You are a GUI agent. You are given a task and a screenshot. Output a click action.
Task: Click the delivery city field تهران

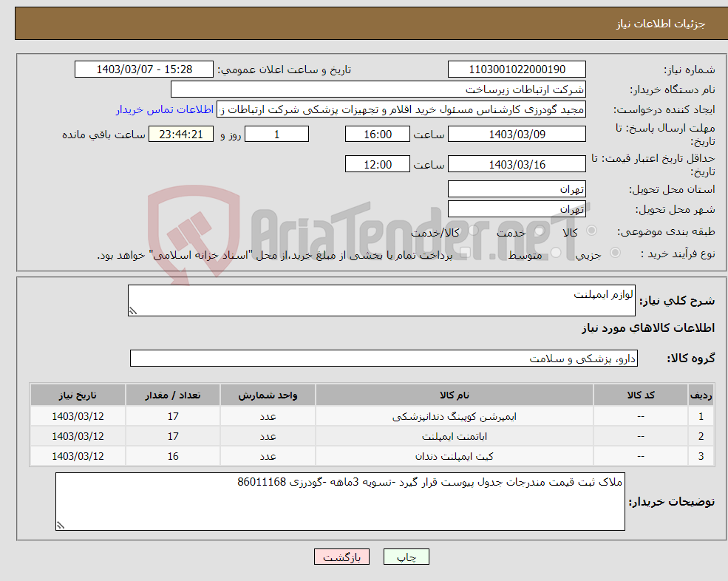[x=517, y=209]
